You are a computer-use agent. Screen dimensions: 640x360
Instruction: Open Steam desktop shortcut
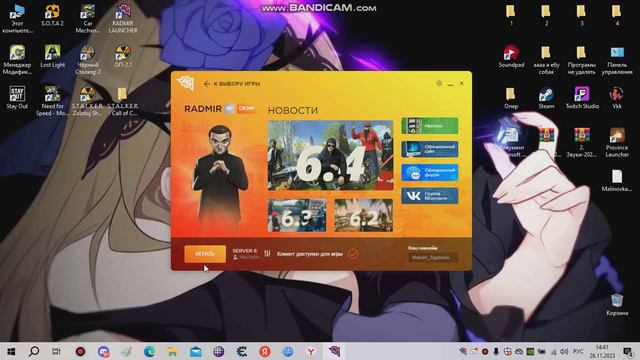point(546,98)
